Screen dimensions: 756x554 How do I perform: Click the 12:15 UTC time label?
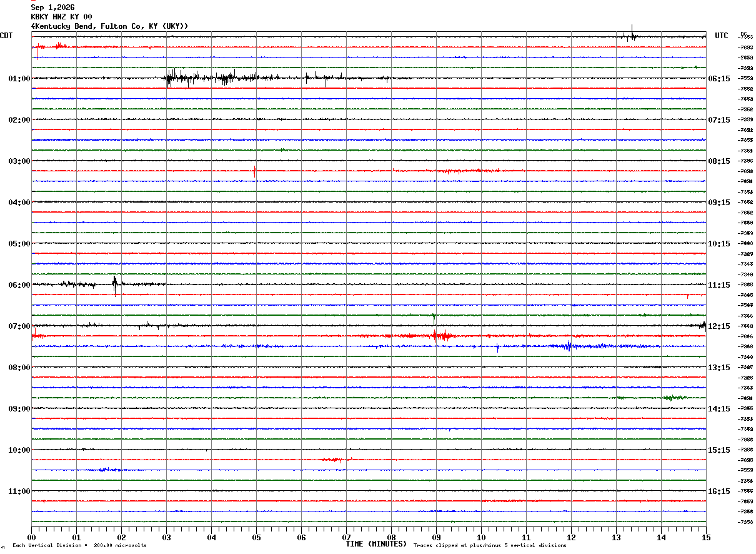[719, 326]
